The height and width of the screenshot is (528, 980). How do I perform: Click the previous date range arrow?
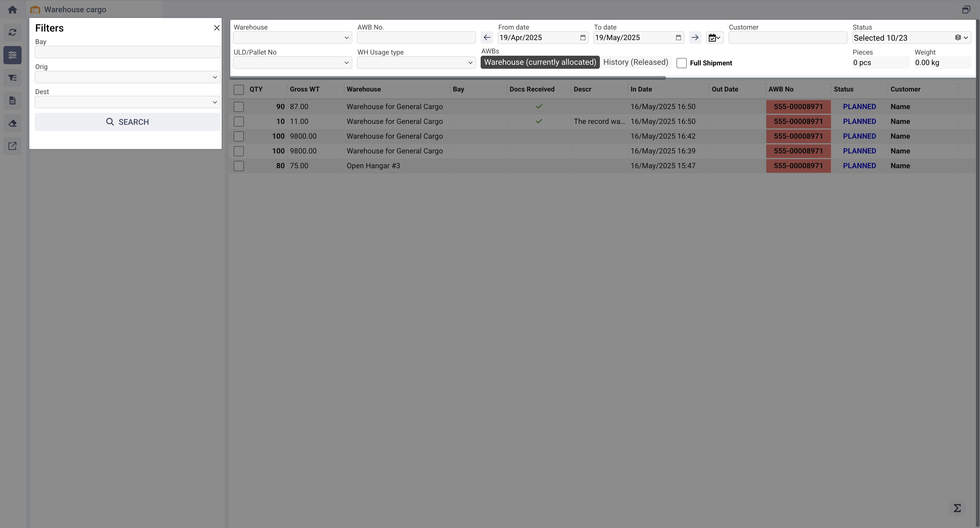(487, 38)
